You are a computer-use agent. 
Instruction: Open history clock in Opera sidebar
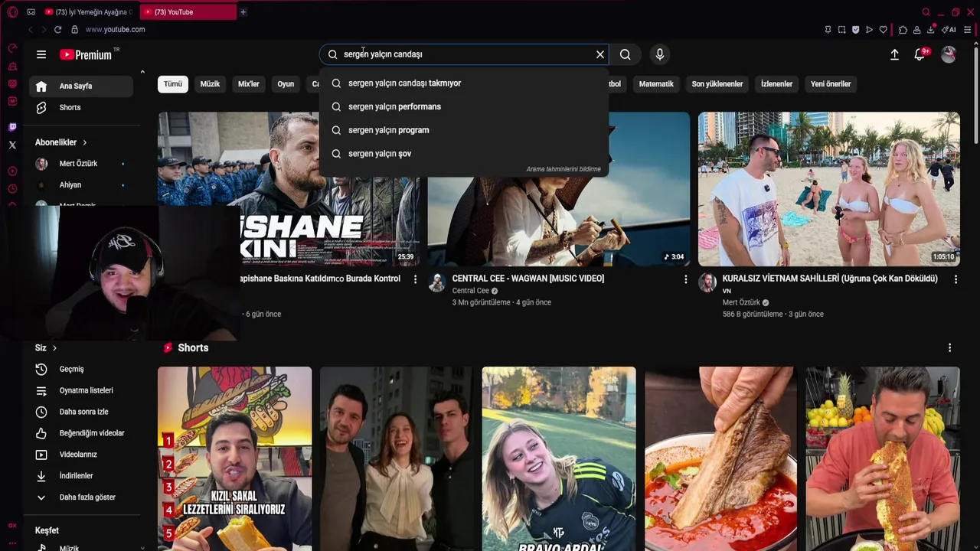12,189
